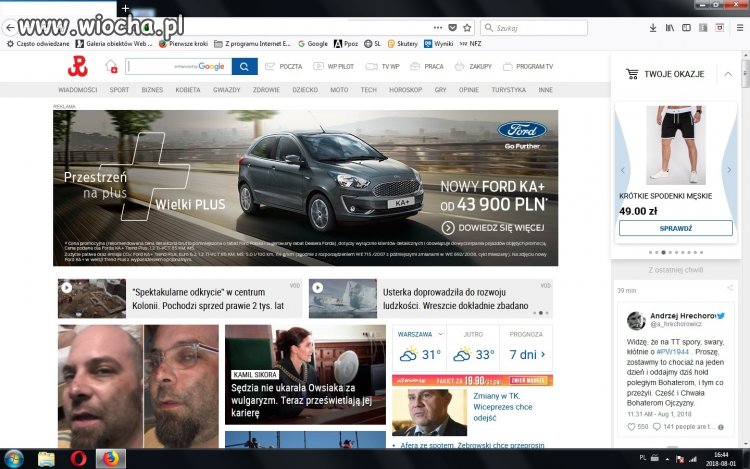Screen dimensions: 750x469
Task: Select MOTO menu item
Action: tap(339, 90)
